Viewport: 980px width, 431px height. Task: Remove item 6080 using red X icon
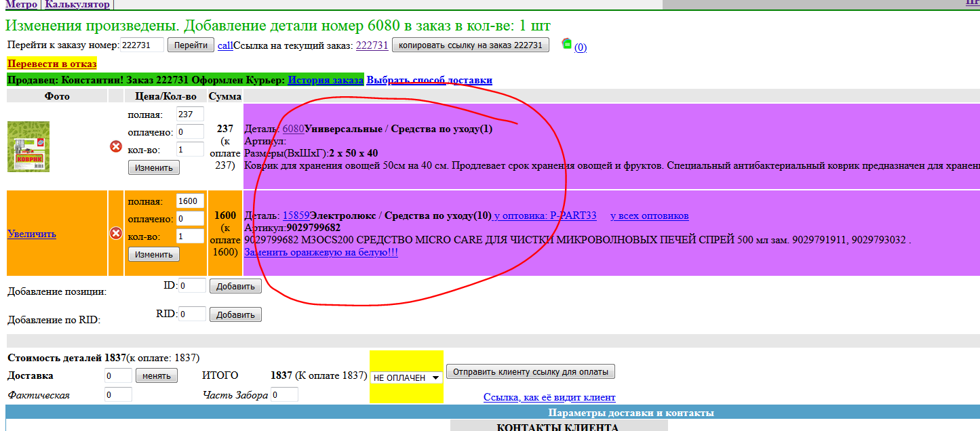coord(116,147)
